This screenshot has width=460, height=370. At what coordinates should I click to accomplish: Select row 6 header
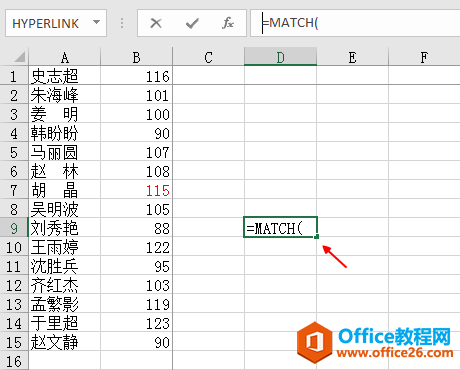[14, 171]
